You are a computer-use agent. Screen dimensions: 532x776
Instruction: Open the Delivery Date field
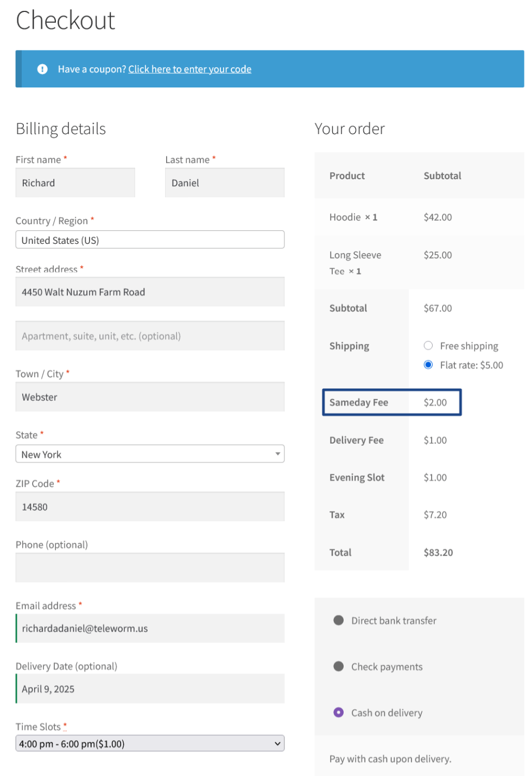click(150, 689)
